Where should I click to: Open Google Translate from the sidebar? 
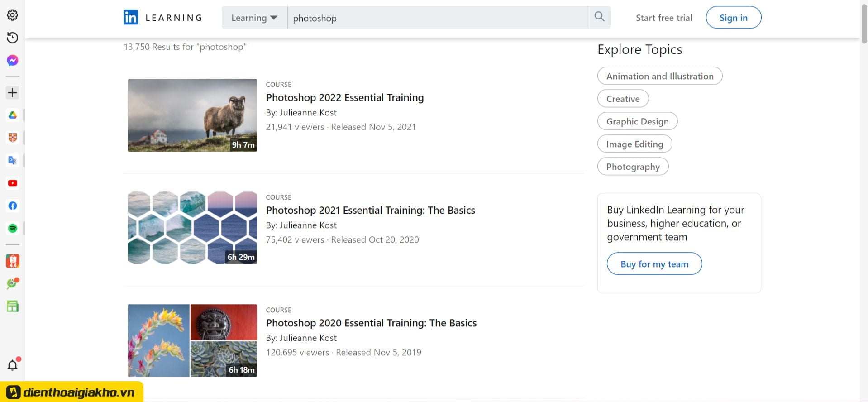pos(13,160)
